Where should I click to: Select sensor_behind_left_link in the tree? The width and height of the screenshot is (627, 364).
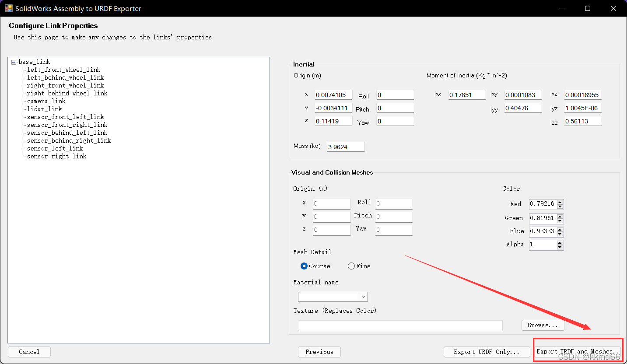click(x=67, y=133)
